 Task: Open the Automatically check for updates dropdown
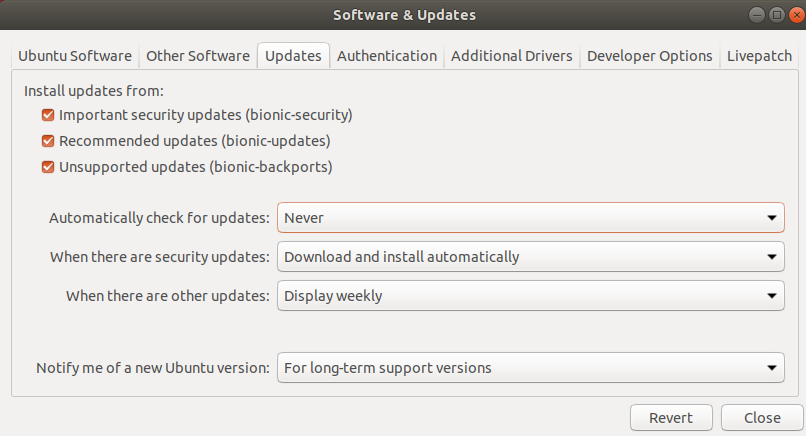[x=530, y=217]
